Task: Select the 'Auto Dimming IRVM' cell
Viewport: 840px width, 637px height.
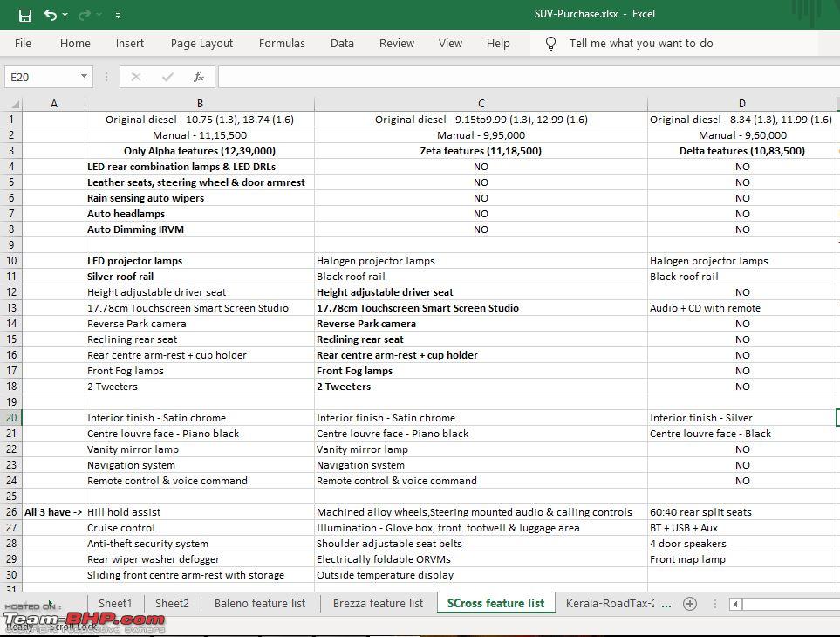Action: 200,229
